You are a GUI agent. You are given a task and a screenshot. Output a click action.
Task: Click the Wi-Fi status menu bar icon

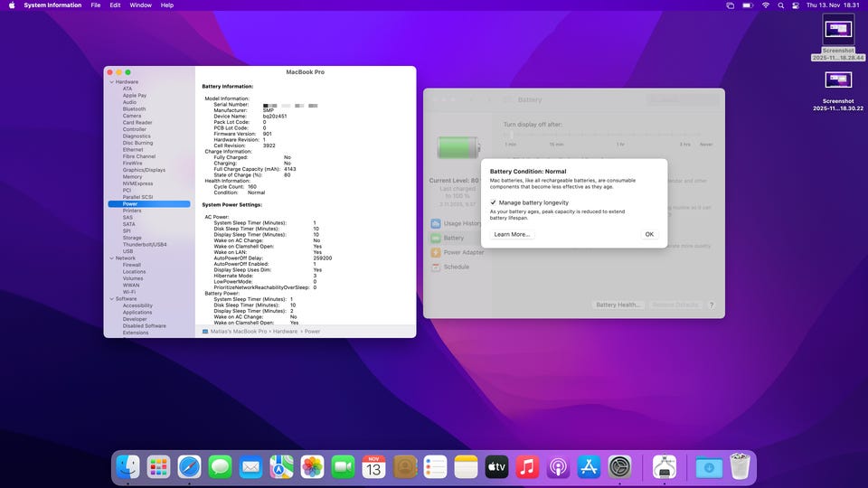pyautogui.click(x=765, y=5)
